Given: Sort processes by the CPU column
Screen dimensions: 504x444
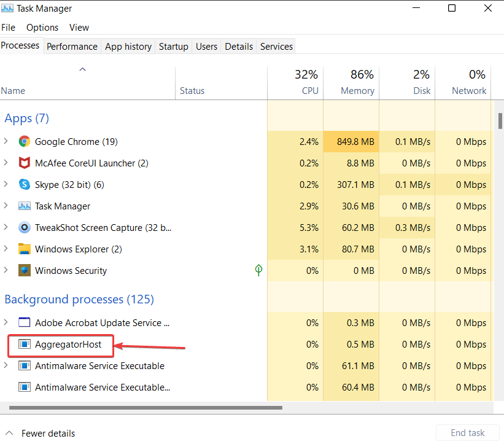Looking at the screenshot, I should 295,83.
